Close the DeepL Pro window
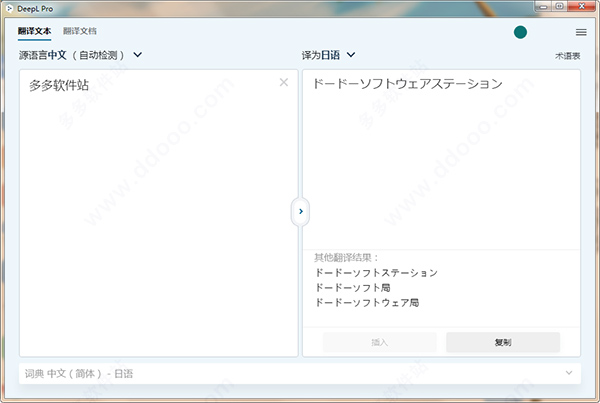Image resolution: width=600 pixels, height=403 pixels. [581, 7]
